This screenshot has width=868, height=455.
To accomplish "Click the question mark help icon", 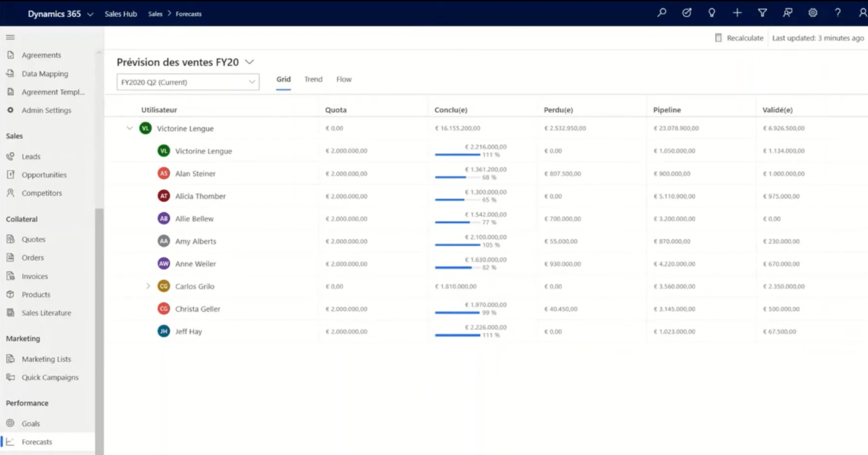I will coord(838,12).
